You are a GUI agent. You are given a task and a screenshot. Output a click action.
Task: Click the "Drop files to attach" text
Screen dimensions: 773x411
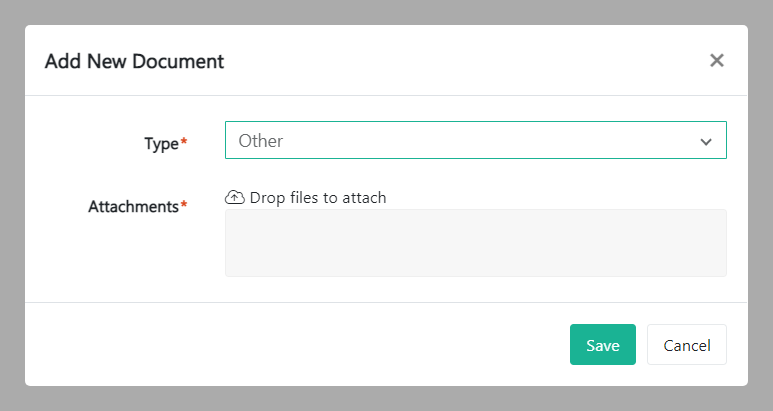[318, 197]
